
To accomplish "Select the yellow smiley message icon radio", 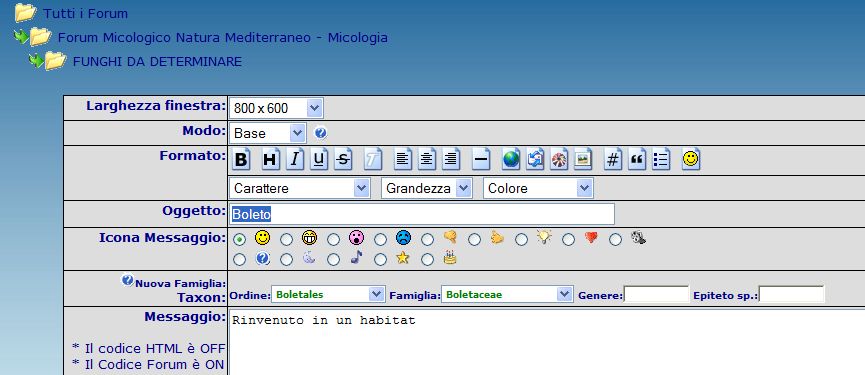I will (239, 239).
